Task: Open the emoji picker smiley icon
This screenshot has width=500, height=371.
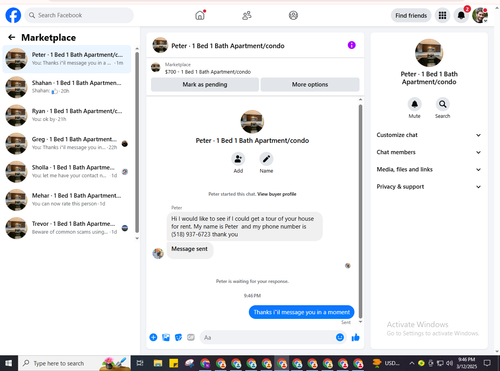Action: pos(340,337)
